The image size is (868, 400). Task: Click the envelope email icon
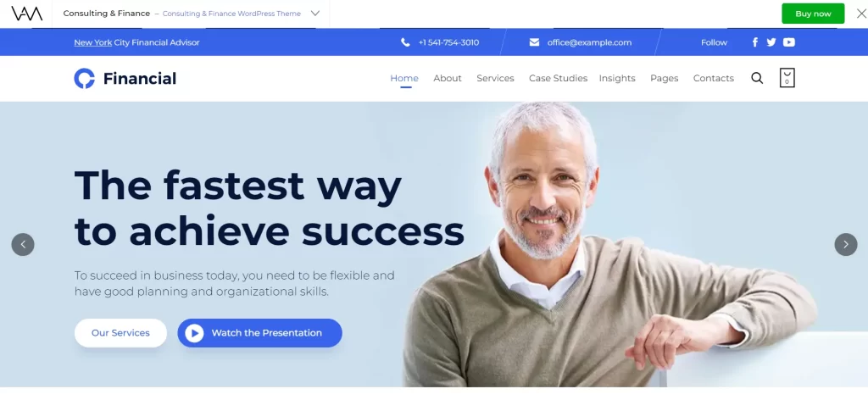tap(534, 42)
